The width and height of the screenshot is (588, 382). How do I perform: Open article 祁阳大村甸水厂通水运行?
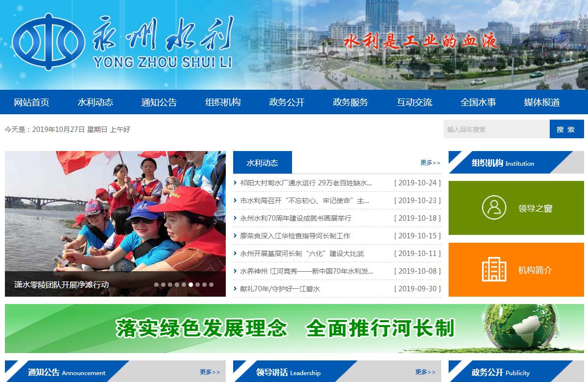[306, 183]
